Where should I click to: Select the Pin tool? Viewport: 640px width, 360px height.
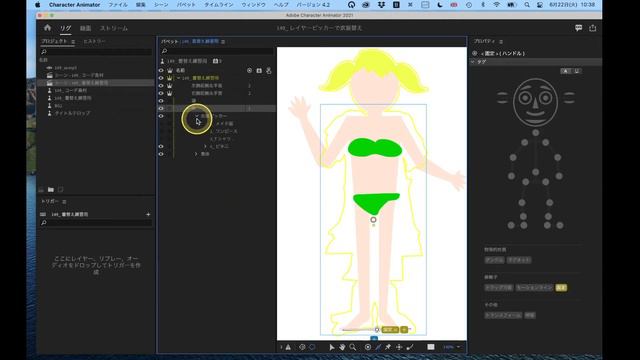coord(388,347)
